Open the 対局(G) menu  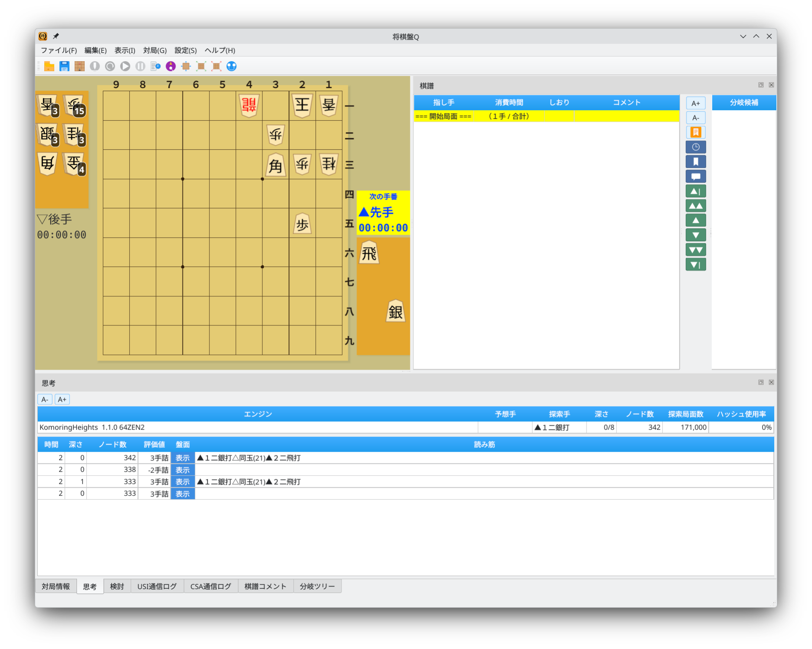pyautogui.click(x=155, y=50)
